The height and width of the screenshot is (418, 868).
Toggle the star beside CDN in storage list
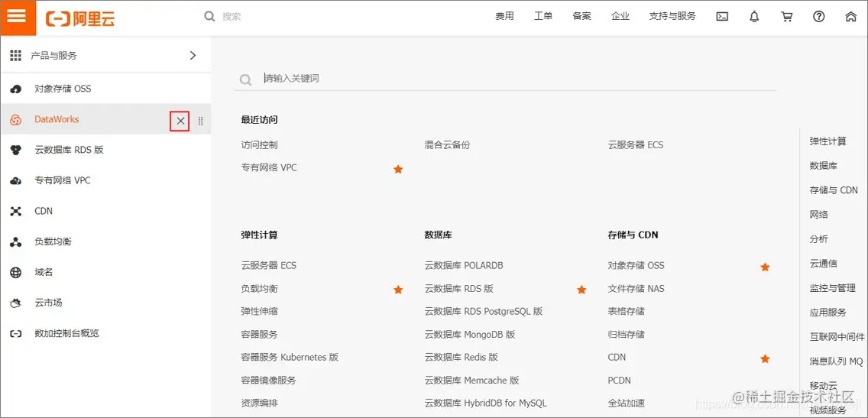click(765, 358)
